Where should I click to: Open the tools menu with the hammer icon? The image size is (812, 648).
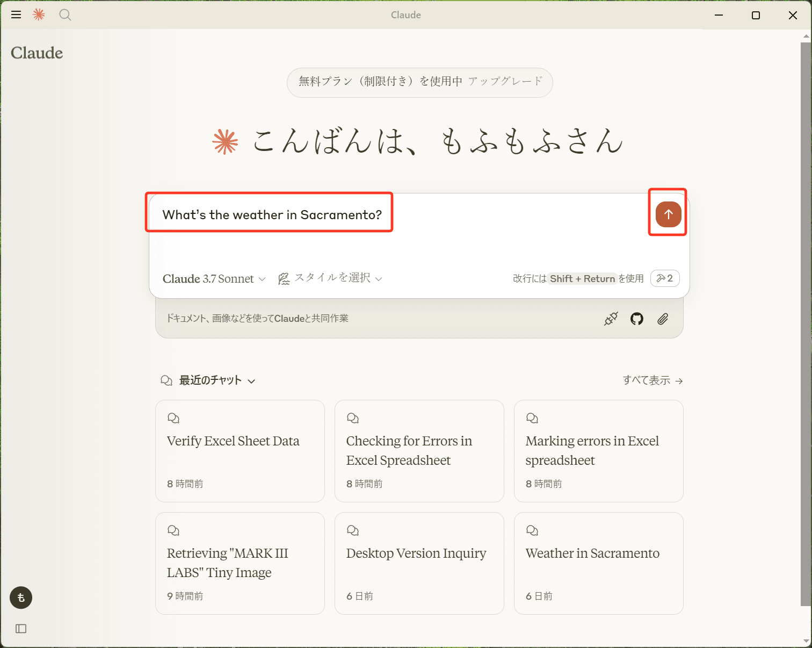665,278
